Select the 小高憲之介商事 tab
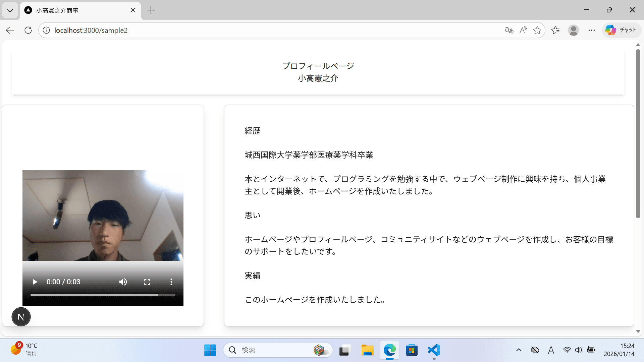This screenshot has height=362, width=644. point(80,10)
